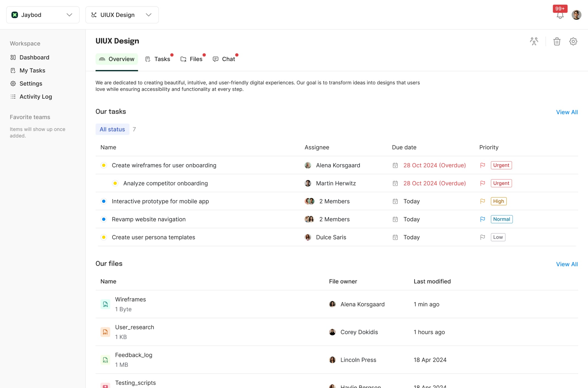Click View All above the files list
This screenshot has height=388, width=588.
tap(567, 264)
